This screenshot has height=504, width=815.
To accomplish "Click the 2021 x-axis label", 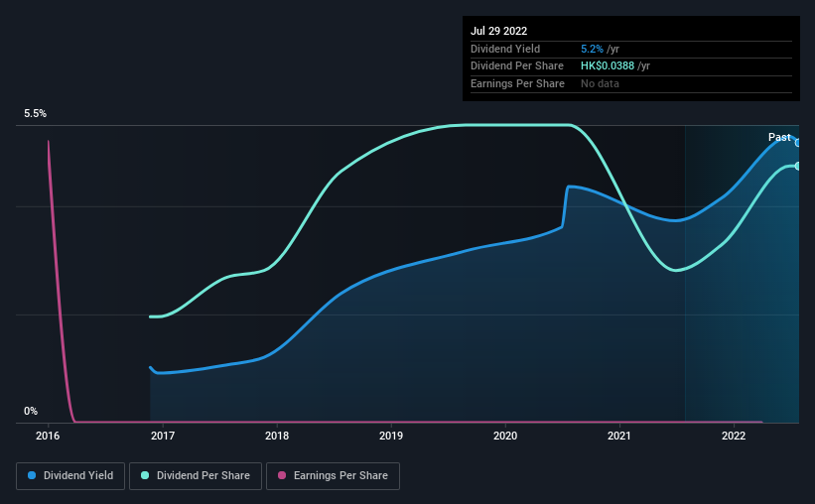I will click(619, 436).
